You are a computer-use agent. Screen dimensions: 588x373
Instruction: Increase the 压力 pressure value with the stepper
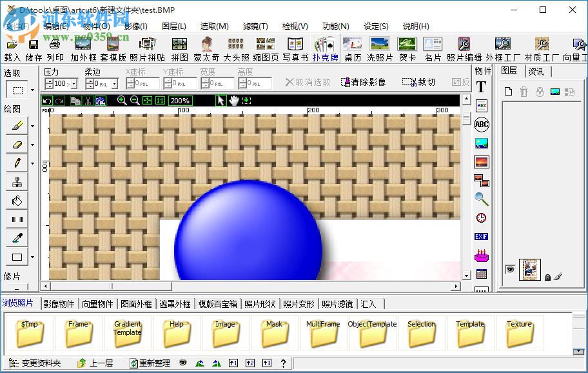point(49,80)
